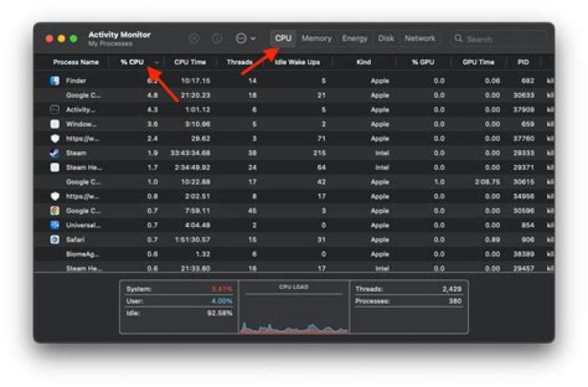Sort by GPU Time column header
This screenshot has width=588, height=387.
point(479,62)
